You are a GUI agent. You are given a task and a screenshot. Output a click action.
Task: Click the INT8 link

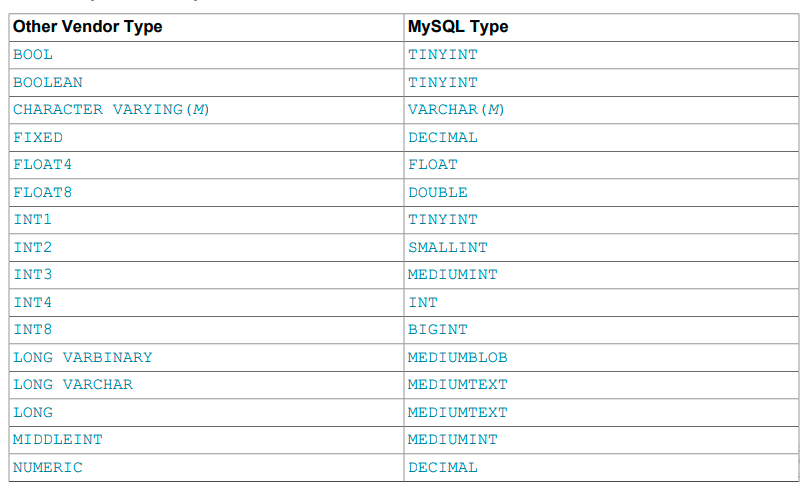[x=33, y=329]
